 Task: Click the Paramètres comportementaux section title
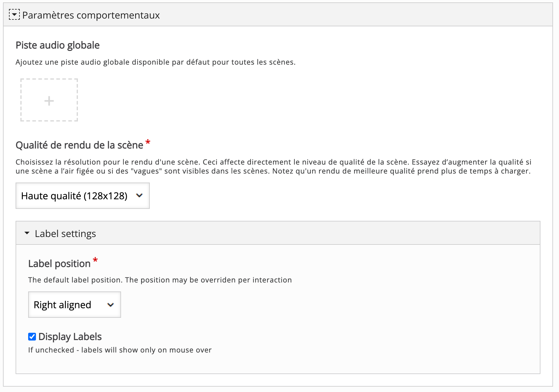pos(91,15)
